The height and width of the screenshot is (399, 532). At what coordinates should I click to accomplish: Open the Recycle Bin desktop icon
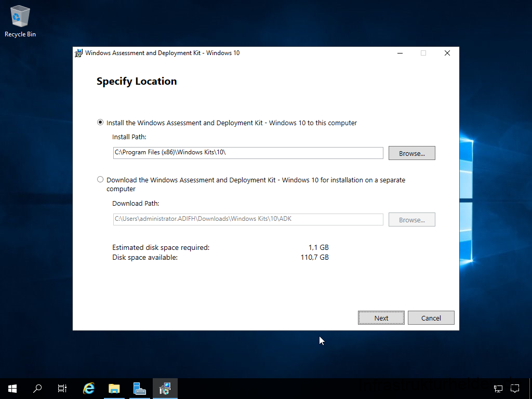pos(20,21)
